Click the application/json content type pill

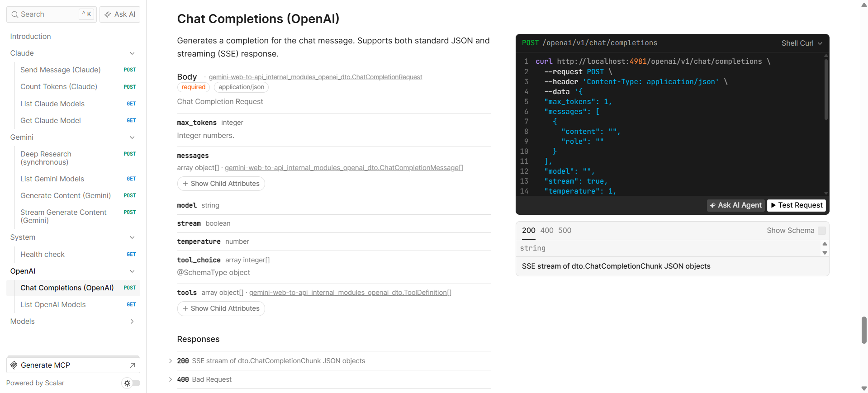[x=241, y=87]
